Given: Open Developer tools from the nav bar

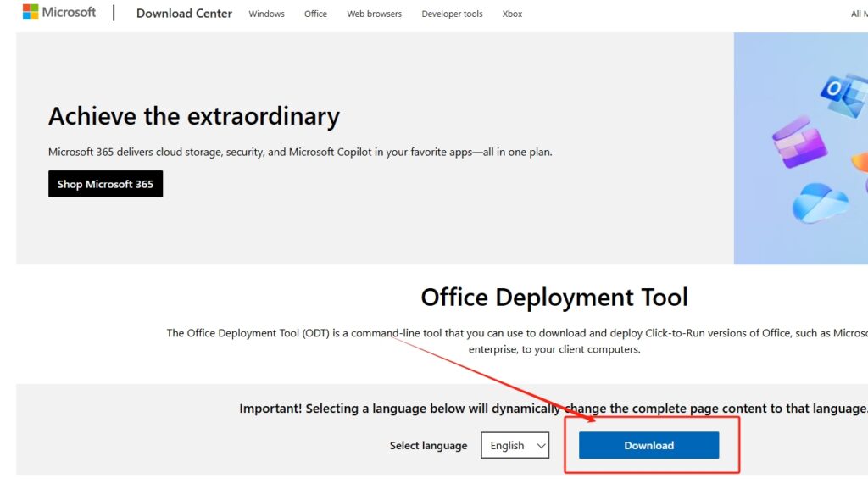Looking at the screenshot, I should click(x=452, y=14).
